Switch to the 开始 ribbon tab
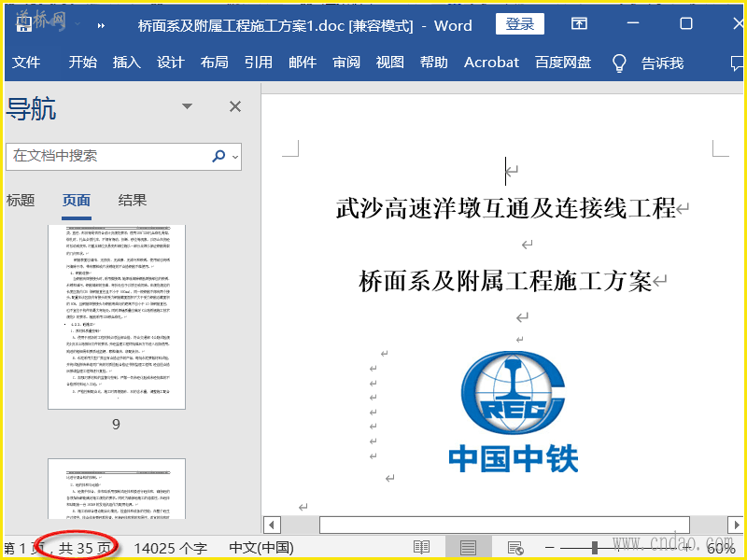Image resolution: width=747 pixels, height=560 pixels. click(82, 63)
